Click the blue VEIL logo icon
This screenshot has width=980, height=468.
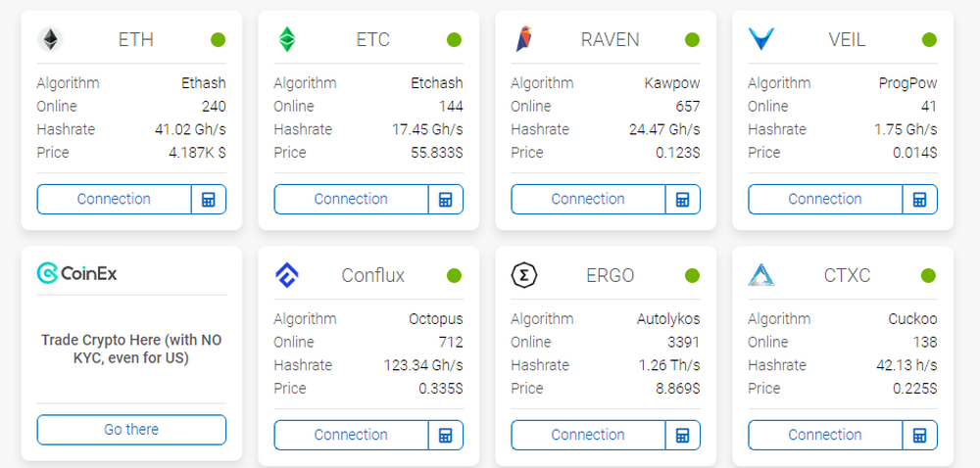click(x=761, y=39)
